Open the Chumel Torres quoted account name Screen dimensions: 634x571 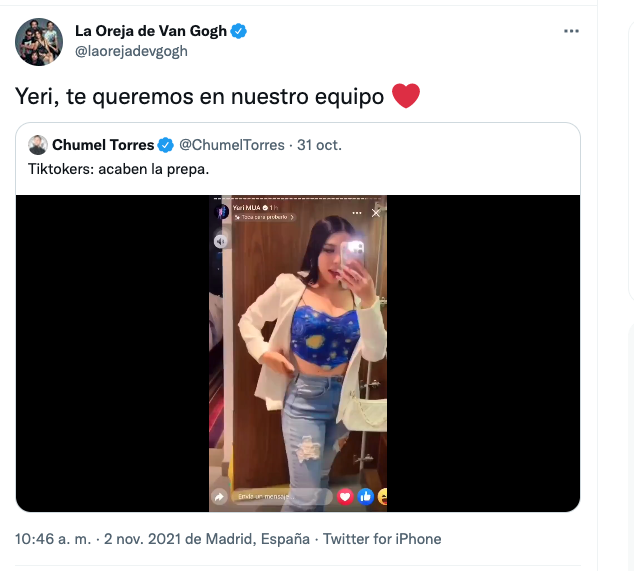(103, 145)
